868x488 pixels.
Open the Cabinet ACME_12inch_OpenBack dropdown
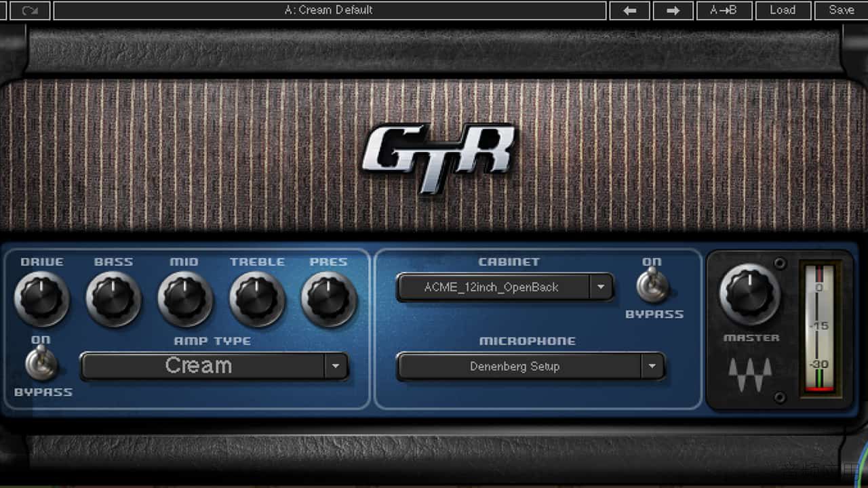pos(505,287)
